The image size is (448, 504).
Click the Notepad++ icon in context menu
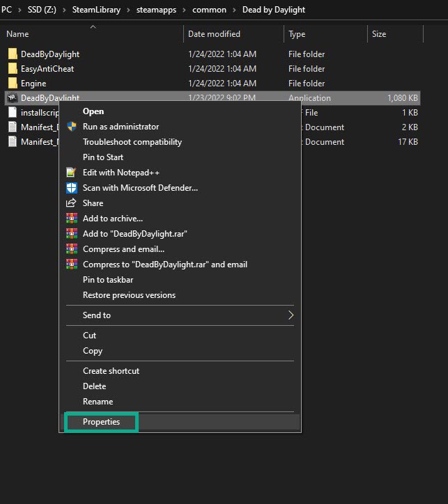coord(71,172)
